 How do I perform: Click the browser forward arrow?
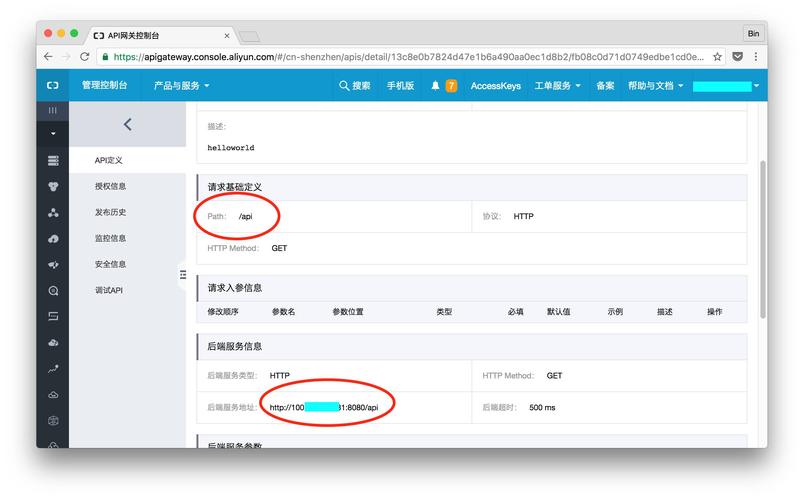point(66,56)
